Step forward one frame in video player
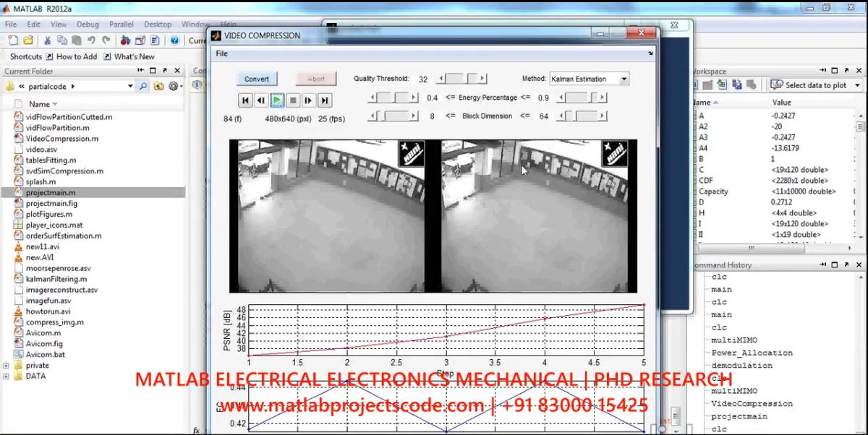868x435 pixels. point(309,100)
